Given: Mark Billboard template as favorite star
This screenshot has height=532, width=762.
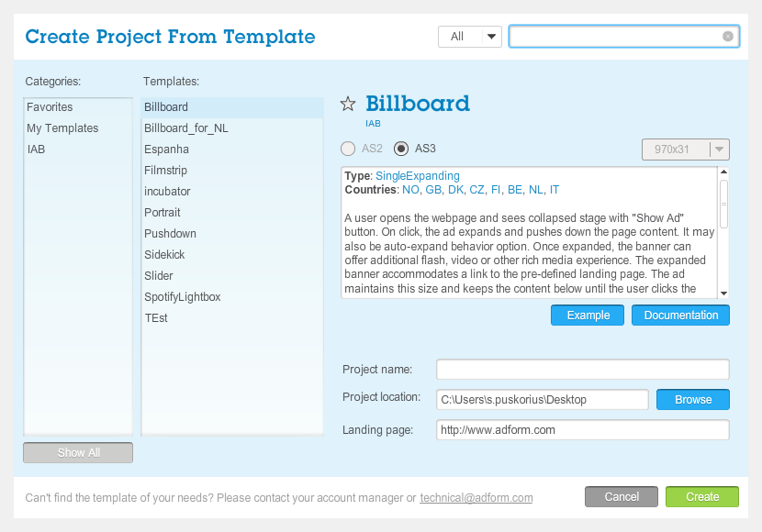Looking at the screenshot, I should click(347, 104).
